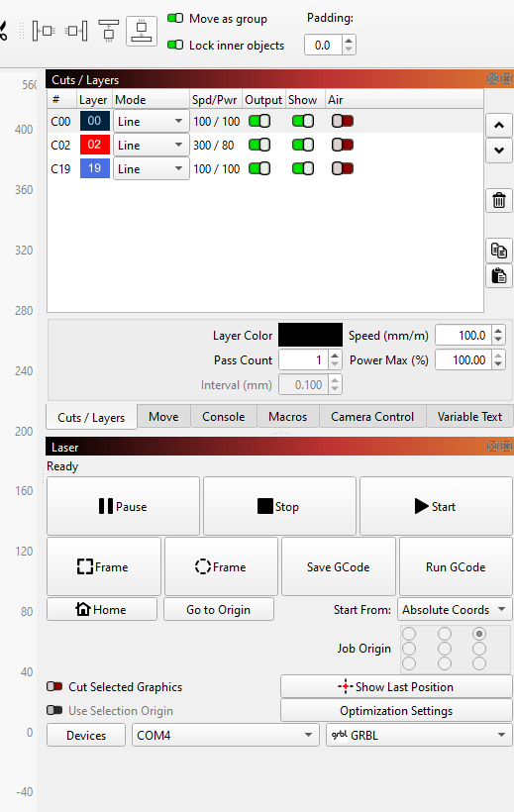Open the Start From Absolute Coords dropdown
The width and height of the screenshot is (514, 812).
coord(455,610)
